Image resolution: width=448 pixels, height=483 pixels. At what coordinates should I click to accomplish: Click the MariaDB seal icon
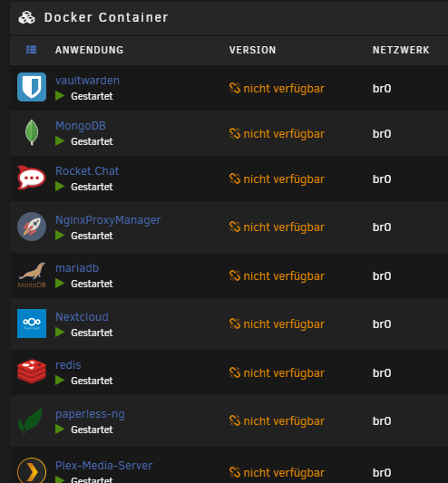coord(32,275)
